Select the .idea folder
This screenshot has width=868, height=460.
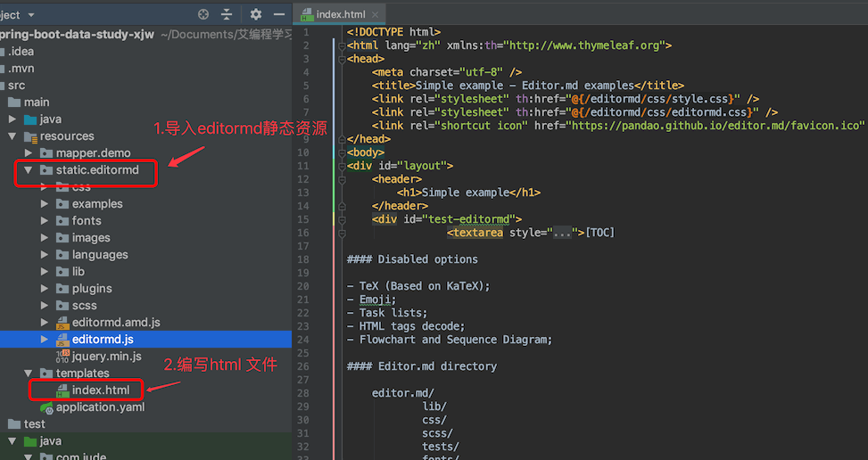coord(21,52)
